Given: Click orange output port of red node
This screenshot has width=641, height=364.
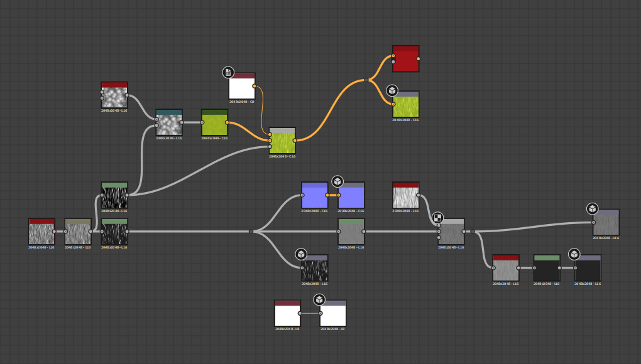Looking at the screenshot, I should (x=419, y=59).
